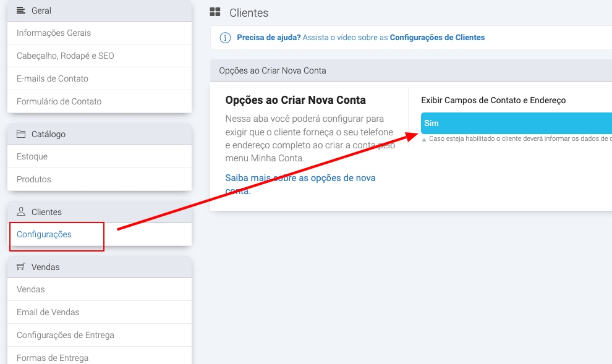612x364 pixels.
Task: Click the info circle icon in help banner
Action: point(225,38)
